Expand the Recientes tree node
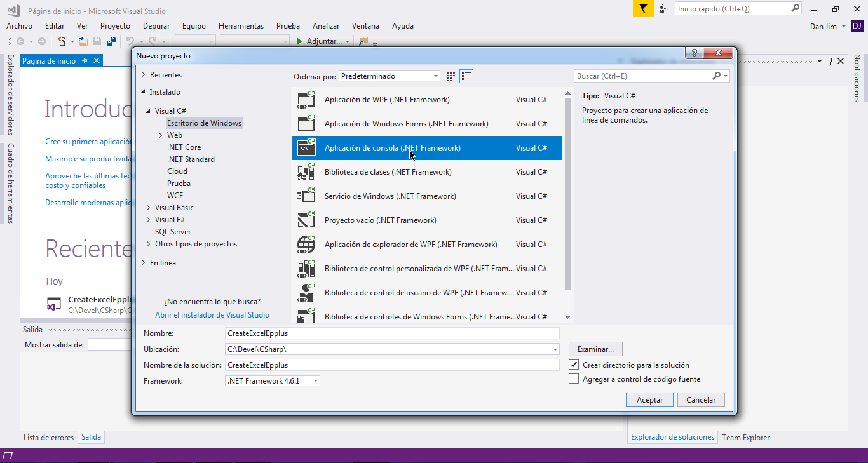The width and height of the screenshot is (868, 463). click(x=144, y=75)
